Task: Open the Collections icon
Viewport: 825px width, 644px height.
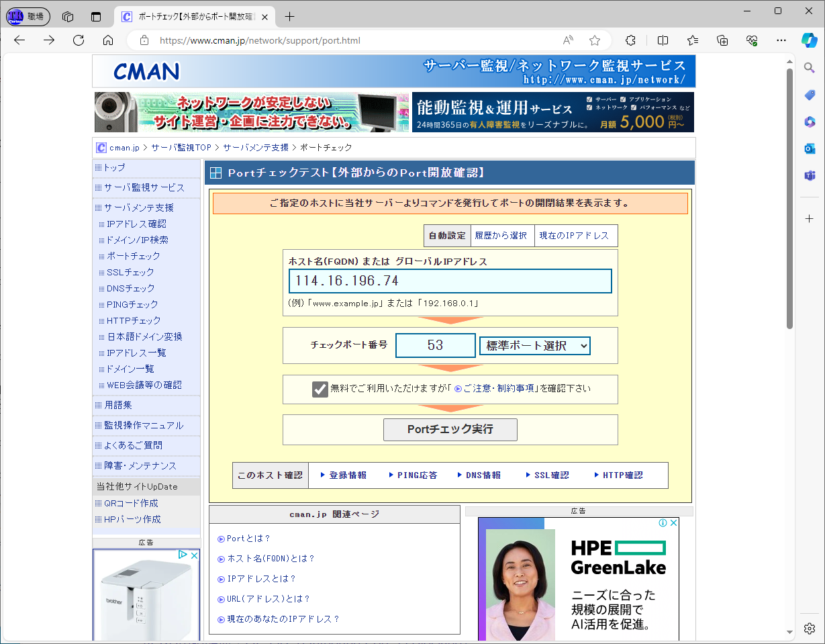Action: pyautogui.click(x=722, y=40)
